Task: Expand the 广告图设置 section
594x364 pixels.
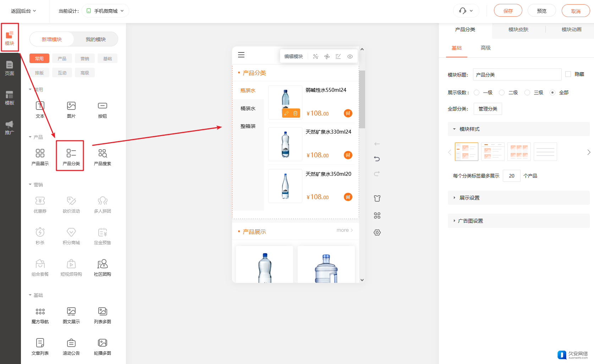Action: click(470, 221)
